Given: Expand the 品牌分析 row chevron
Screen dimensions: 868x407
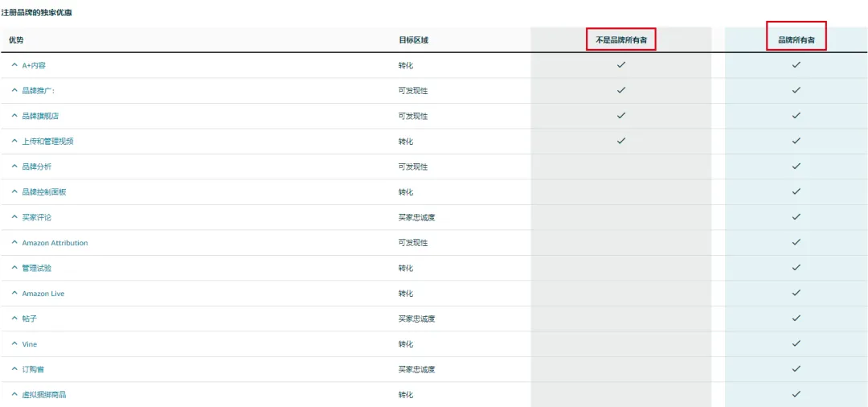Looking at the screenshot, I should pyautogui.click(x=15, y=166).
